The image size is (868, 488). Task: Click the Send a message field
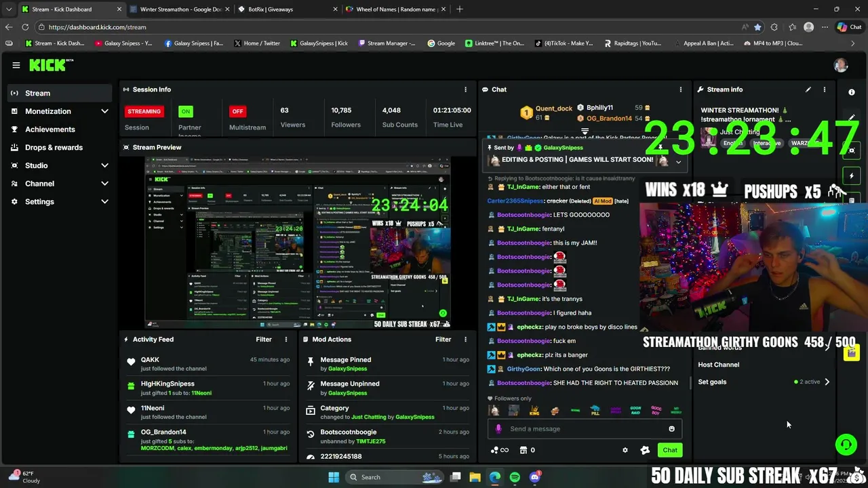583,429
